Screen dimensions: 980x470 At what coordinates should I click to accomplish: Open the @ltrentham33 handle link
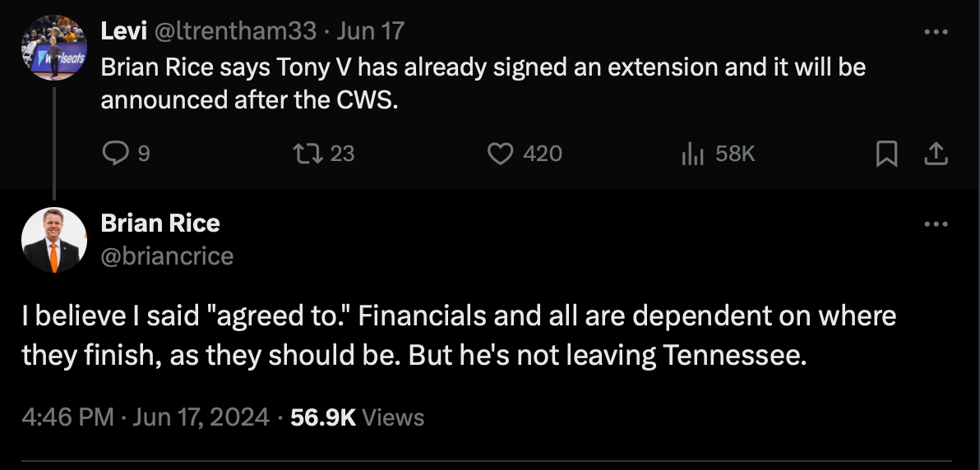pyautogui.click(x=235, y=31)
